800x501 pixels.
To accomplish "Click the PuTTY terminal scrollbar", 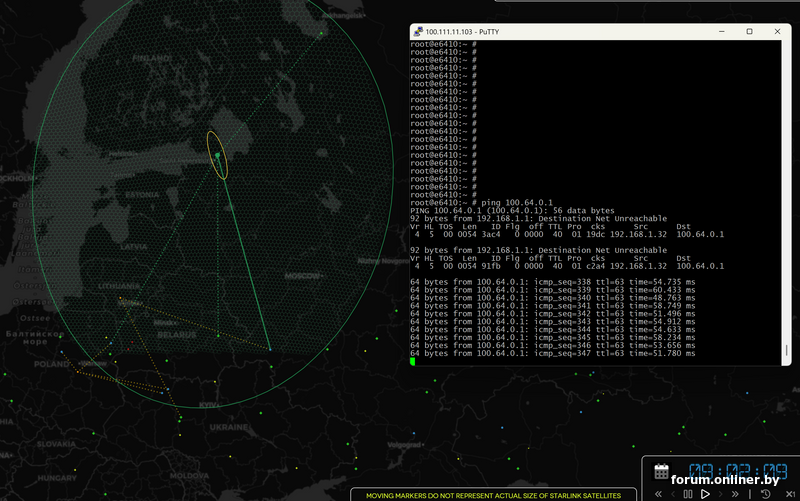I will 786,200.
